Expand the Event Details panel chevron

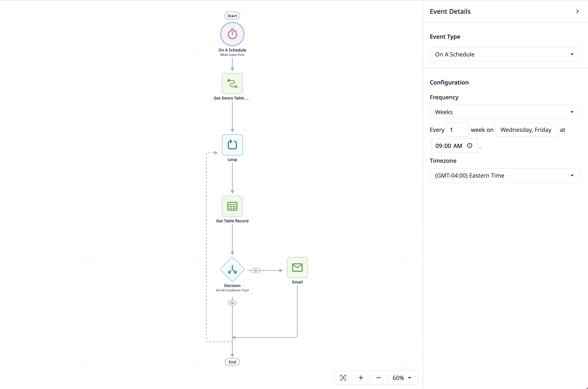click(577, 11)
